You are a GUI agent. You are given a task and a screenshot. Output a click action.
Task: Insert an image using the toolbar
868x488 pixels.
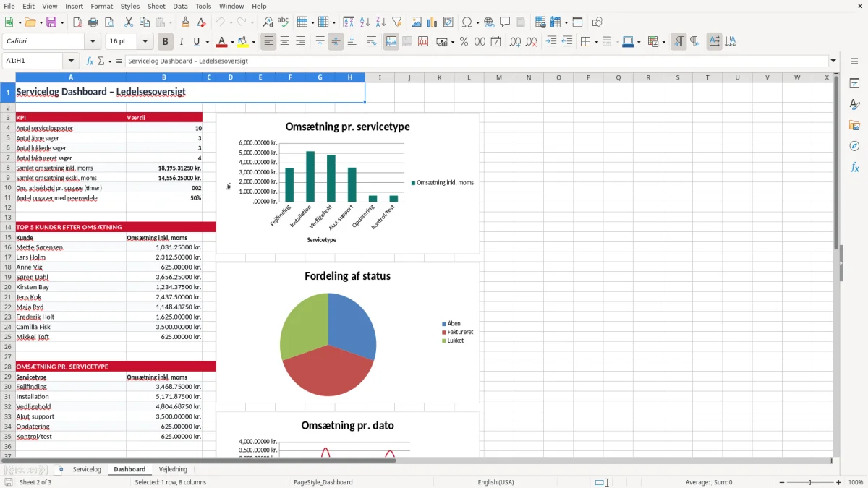point(417,22)
